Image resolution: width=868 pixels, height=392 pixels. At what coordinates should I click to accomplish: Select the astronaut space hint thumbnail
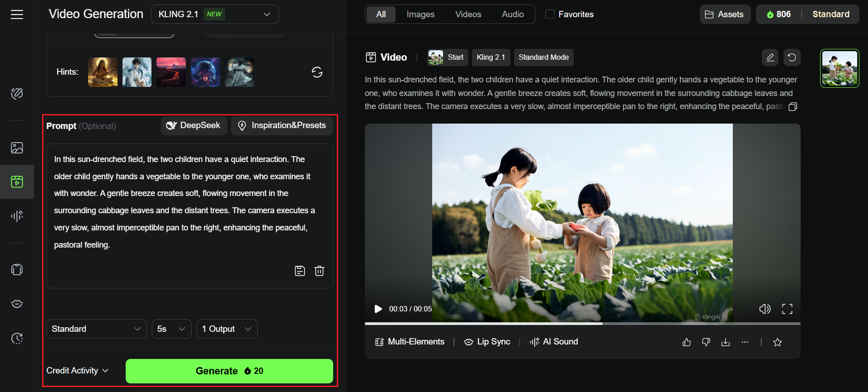pos(205,72)
